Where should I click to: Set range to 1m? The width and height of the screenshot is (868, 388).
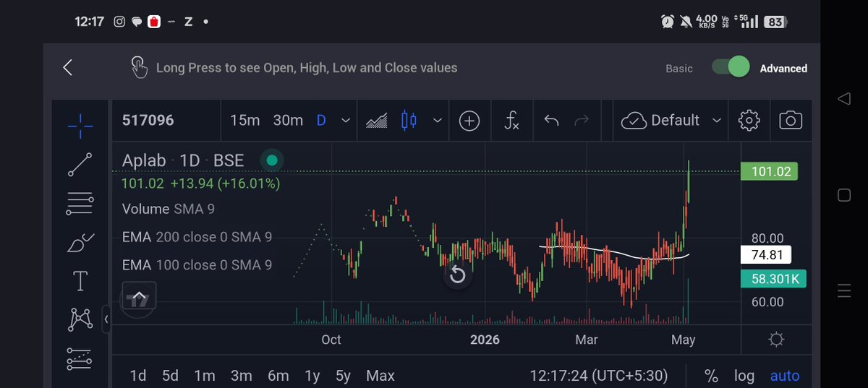coord(205,376)
